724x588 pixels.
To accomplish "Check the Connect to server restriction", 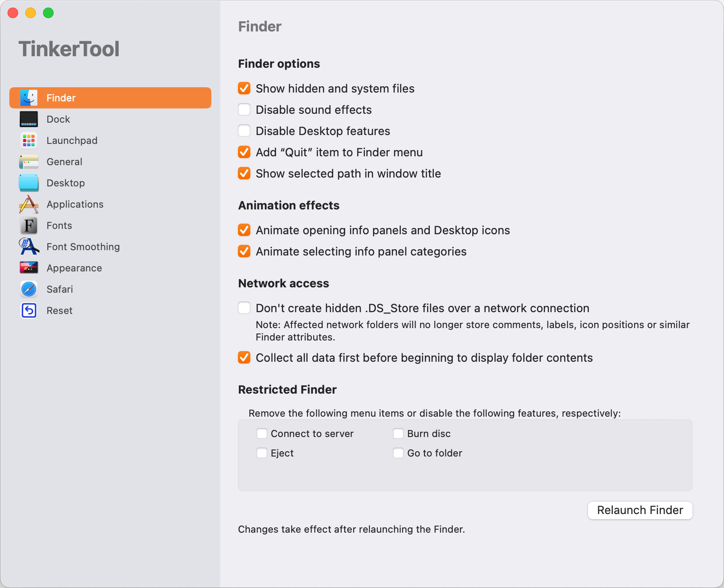I will 262,433.
